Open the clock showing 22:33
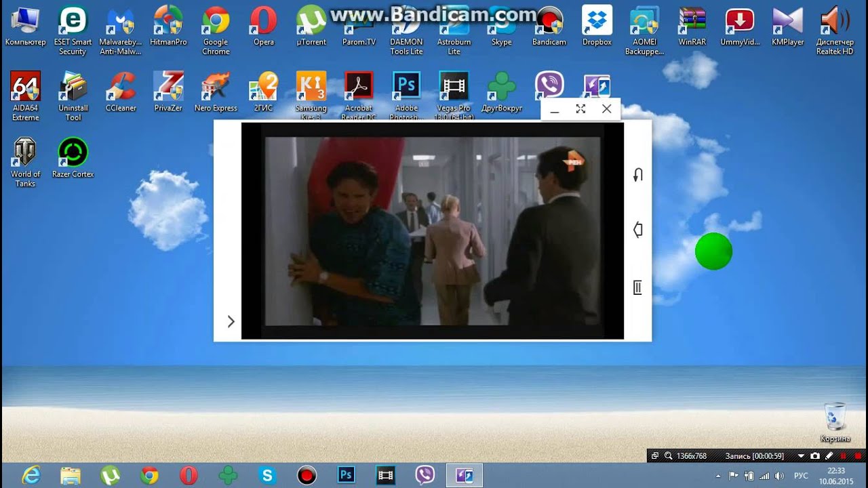Screen dimensions: 868x488 pyautogui.click(x=836, y=476)
